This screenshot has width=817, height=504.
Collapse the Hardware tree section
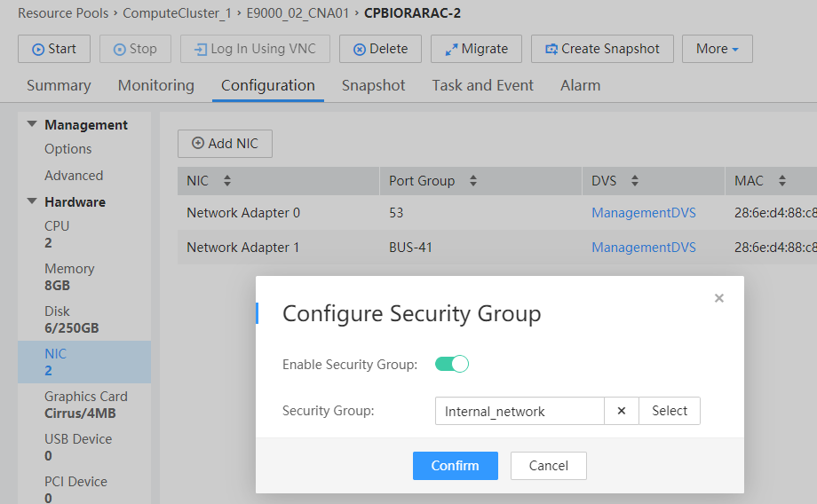click(x=32, y=202)
